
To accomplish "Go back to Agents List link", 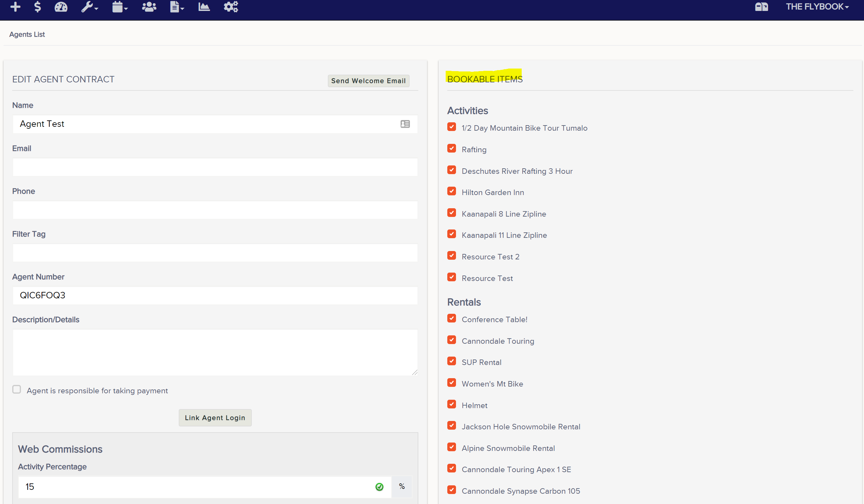I will 27,34.
